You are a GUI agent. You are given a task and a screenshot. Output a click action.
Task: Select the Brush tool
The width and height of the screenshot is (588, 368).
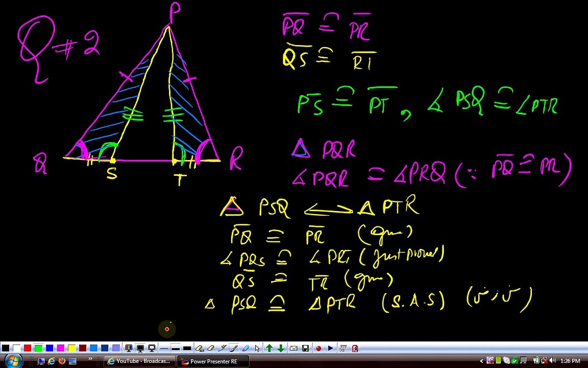point(234,349)
